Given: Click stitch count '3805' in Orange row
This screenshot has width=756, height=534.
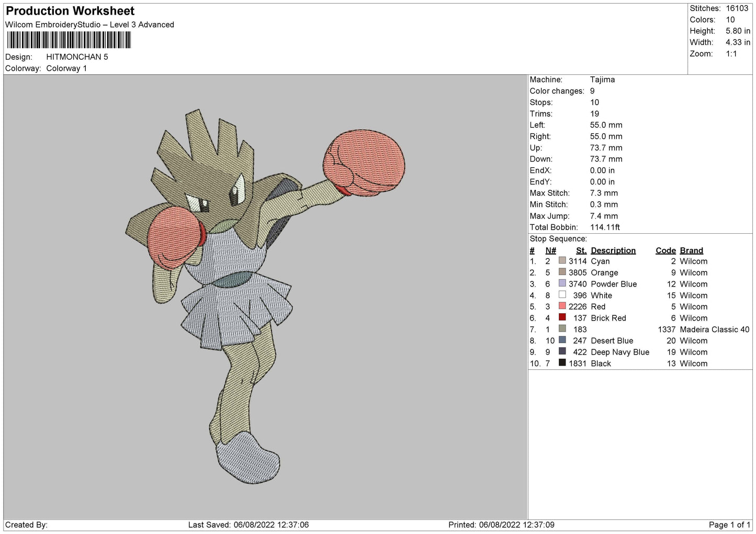Looking at the screenshot, I should click(578, 272).
